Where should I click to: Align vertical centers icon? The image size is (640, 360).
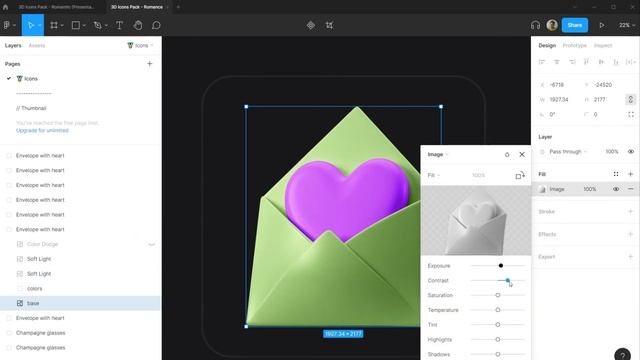click(601, 62)
